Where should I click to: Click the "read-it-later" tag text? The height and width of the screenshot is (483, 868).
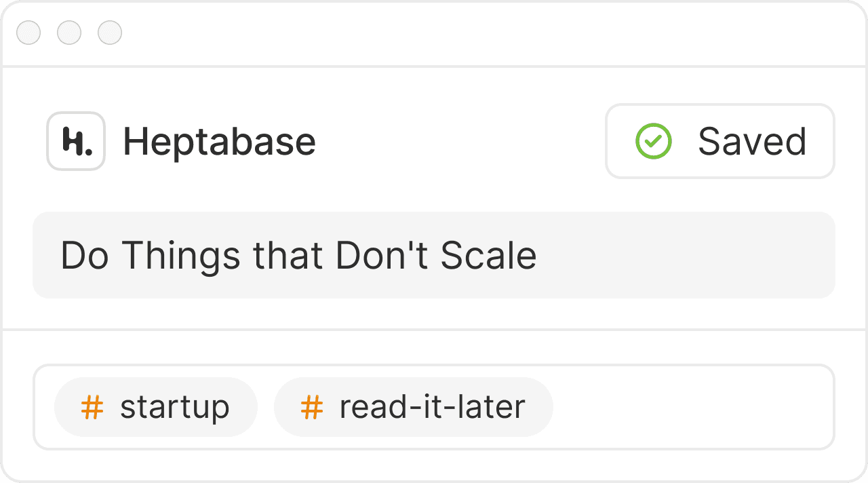point(432,407)
